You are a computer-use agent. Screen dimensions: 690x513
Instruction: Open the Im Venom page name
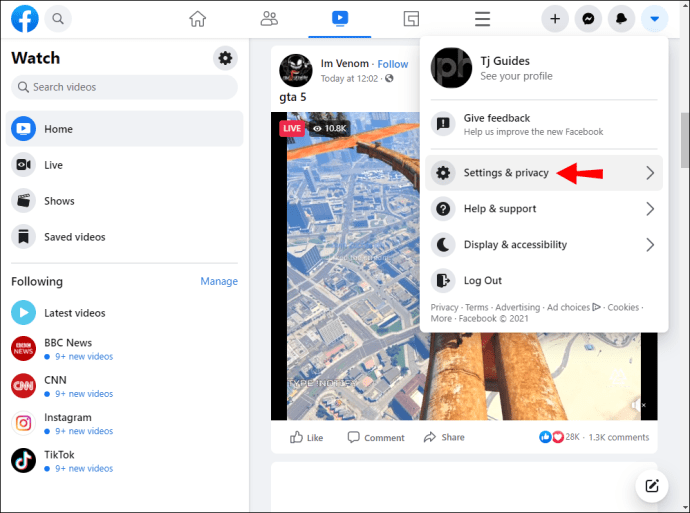click(345, 64)
